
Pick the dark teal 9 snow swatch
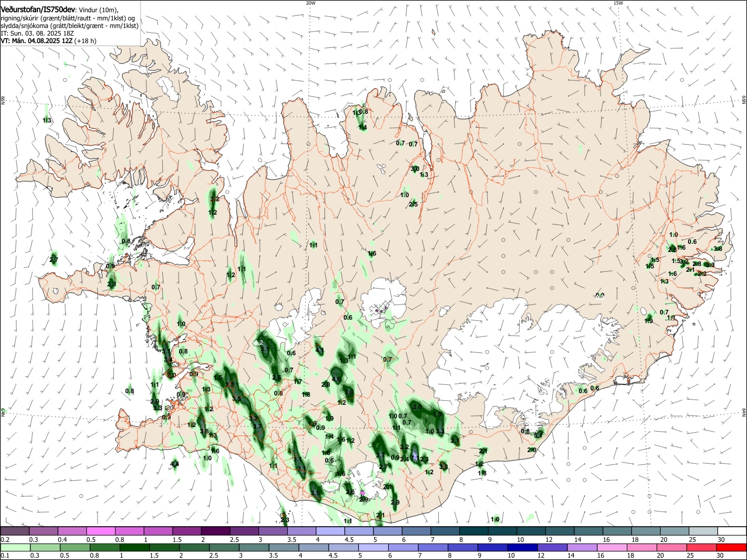click(503, 531)
